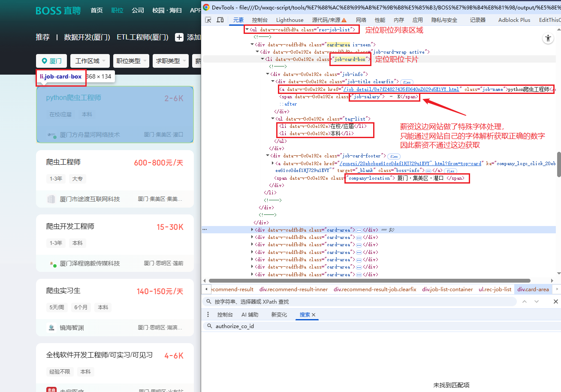Focus the XPath find input field
This screenshot has height=392, width=561.
pyautogui.click(x=359, y=302)
